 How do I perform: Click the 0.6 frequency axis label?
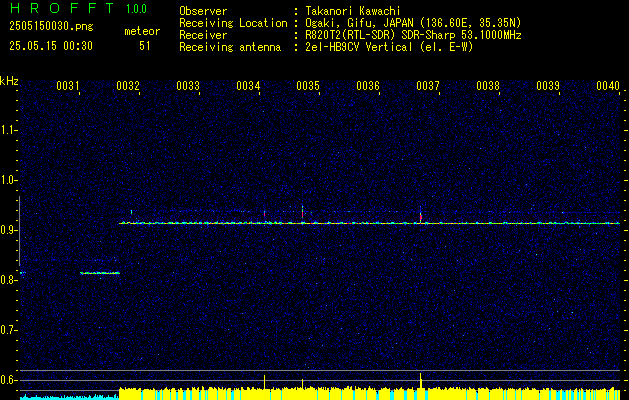coord(8,380)
